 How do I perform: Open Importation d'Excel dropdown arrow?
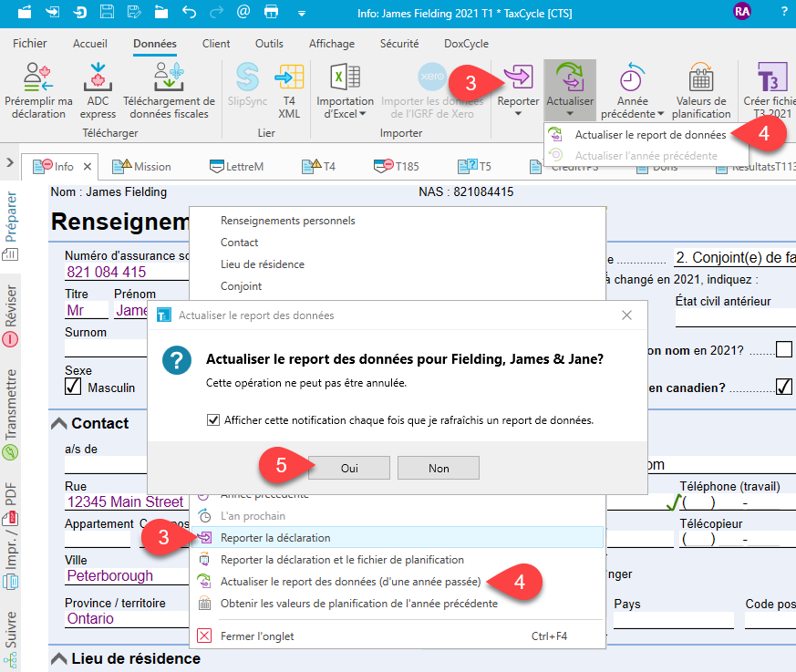coord(363,114)
